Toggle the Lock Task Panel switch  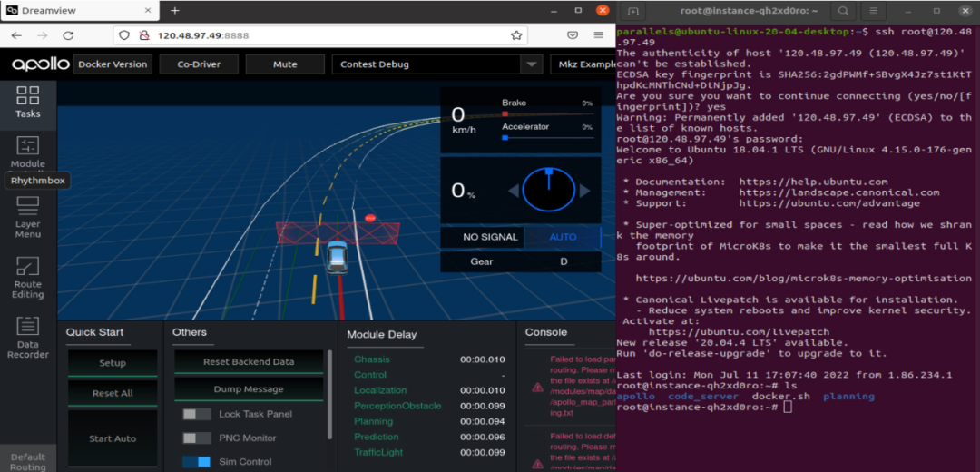pos(196,414)
